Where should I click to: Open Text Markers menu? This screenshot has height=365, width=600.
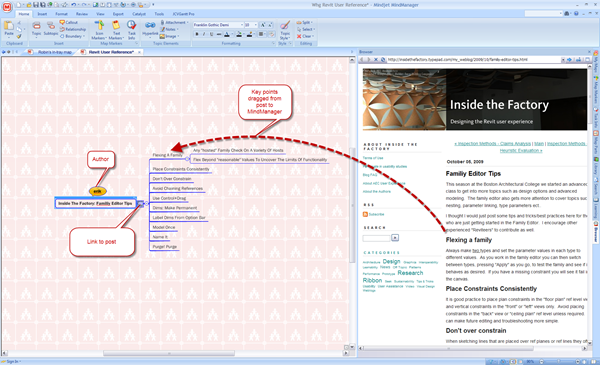(x=116, y=30)
